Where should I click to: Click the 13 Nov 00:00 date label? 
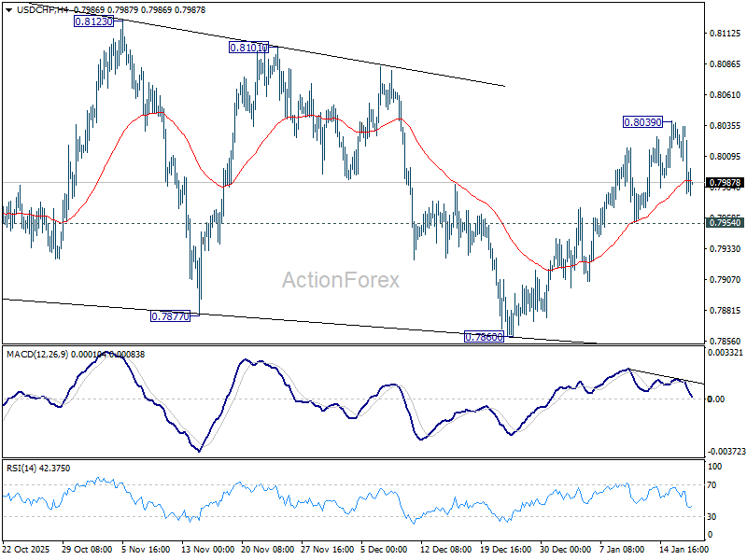[207, 549]
